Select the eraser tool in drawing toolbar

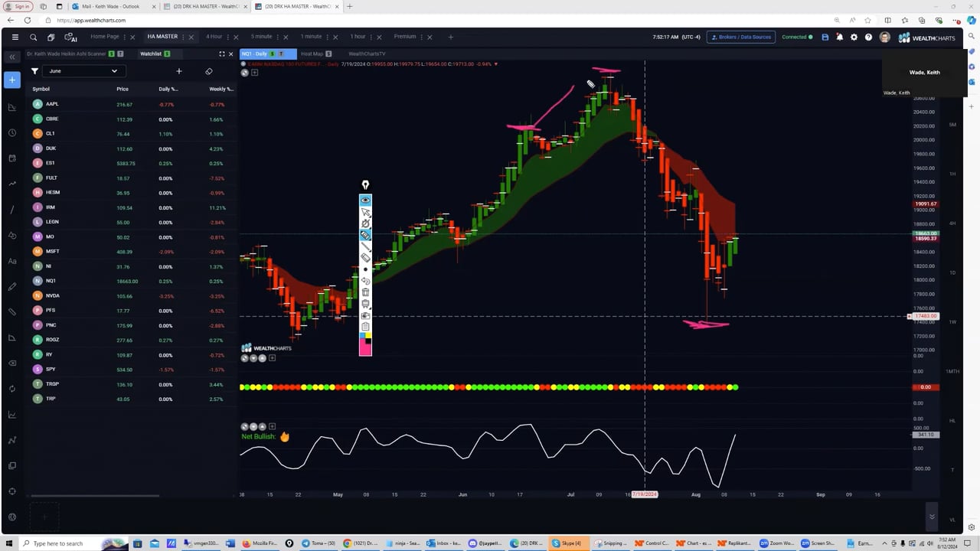(x=365, y=258)
